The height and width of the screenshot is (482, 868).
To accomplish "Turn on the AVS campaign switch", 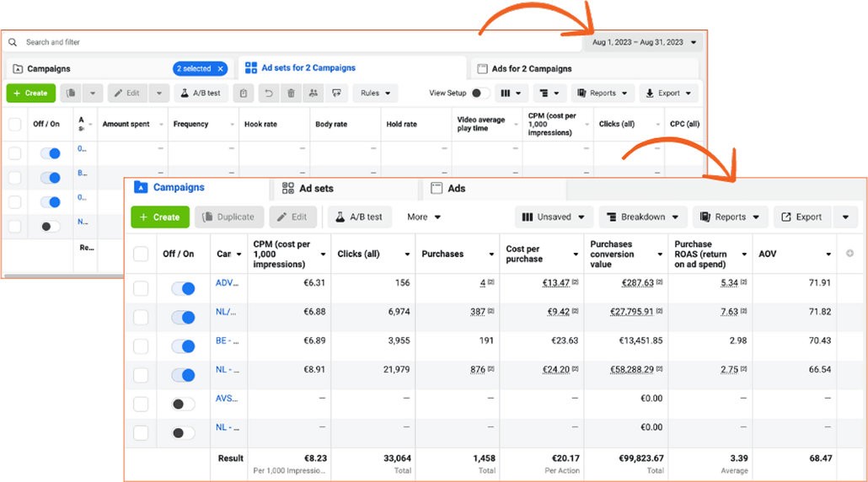I will pyautogui.click(x=183, y=404).
